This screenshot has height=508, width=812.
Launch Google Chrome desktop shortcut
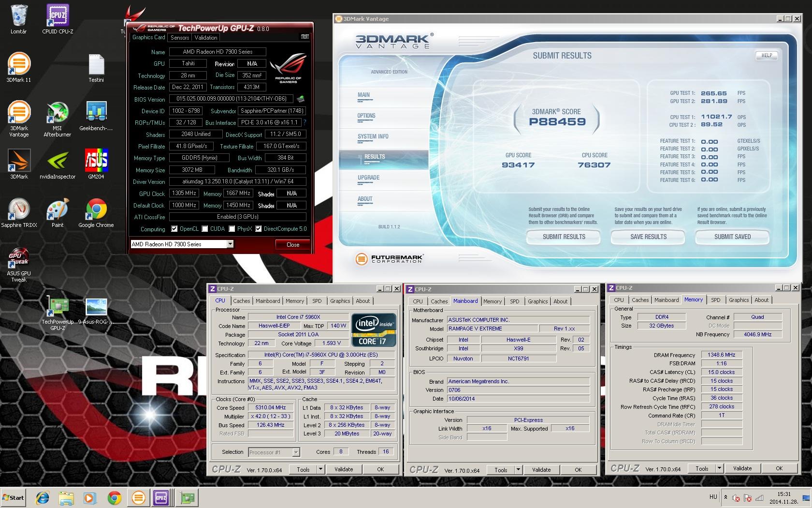(x=96, y=213)
